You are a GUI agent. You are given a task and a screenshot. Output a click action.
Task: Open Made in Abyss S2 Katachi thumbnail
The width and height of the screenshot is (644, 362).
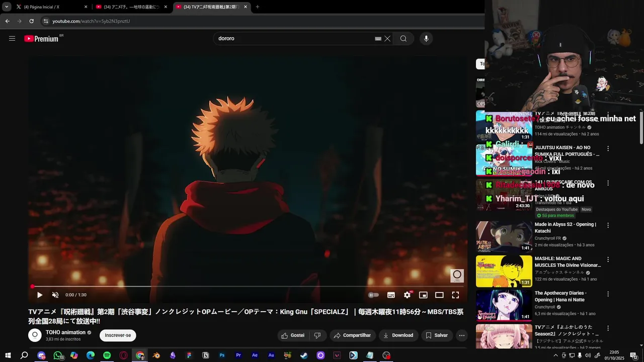tap(504, 237)
